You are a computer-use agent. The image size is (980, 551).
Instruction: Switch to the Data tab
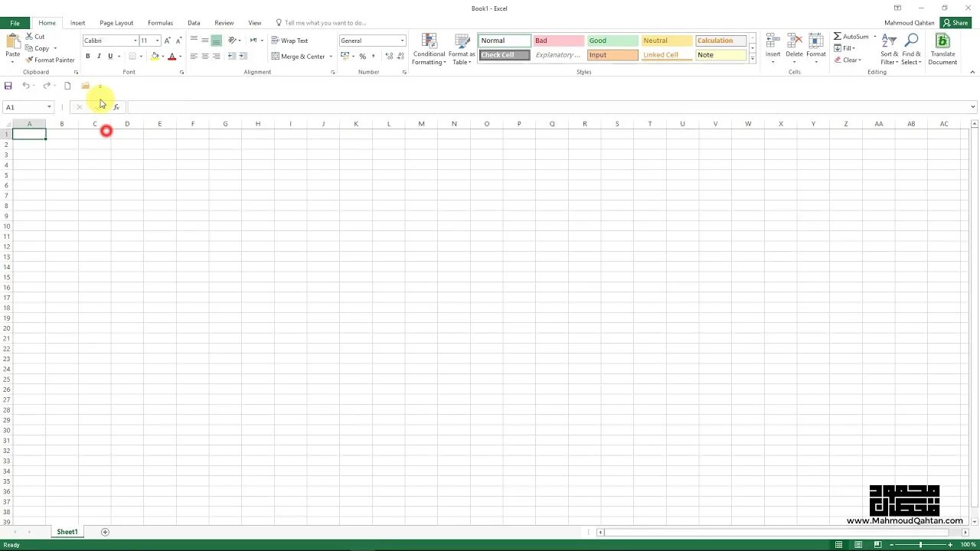pos(194,23)
